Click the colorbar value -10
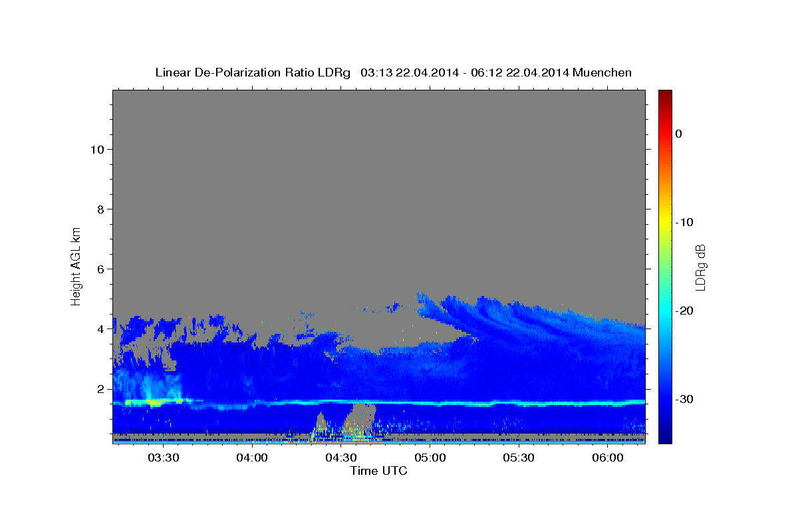Screen dimensions: 798x532 pos(684,222)
